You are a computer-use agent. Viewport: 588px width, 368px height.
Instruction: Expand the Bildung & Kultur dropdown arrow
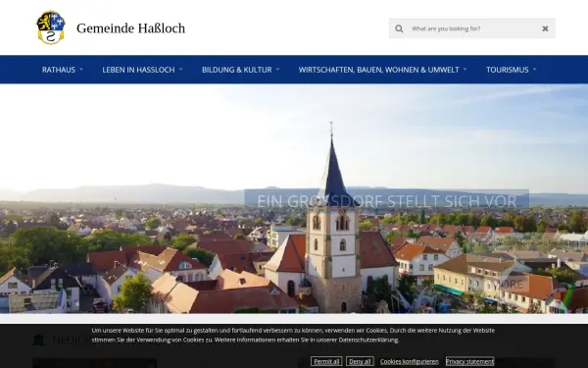[278, 70]
